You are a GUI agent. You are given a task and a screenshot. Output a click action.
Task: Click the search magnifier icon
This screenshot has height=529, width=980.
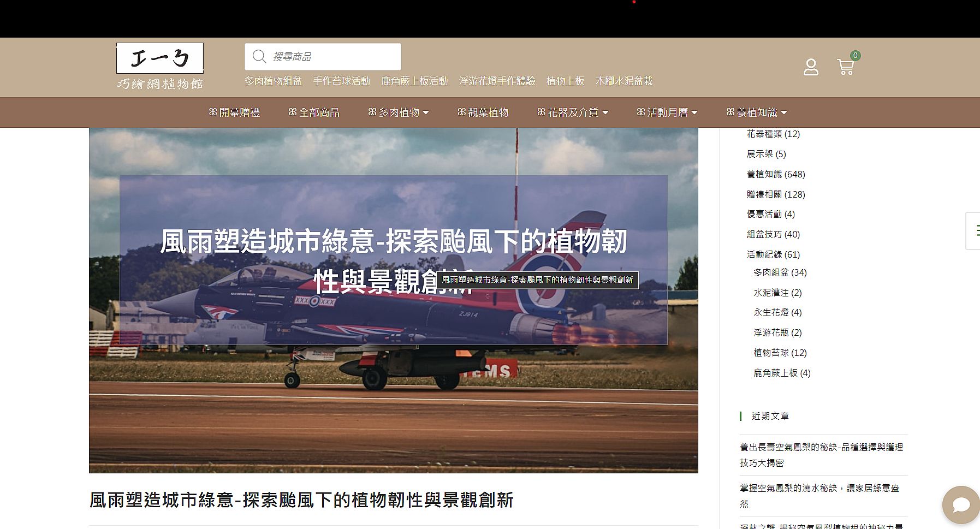click(x=259, y=57)
